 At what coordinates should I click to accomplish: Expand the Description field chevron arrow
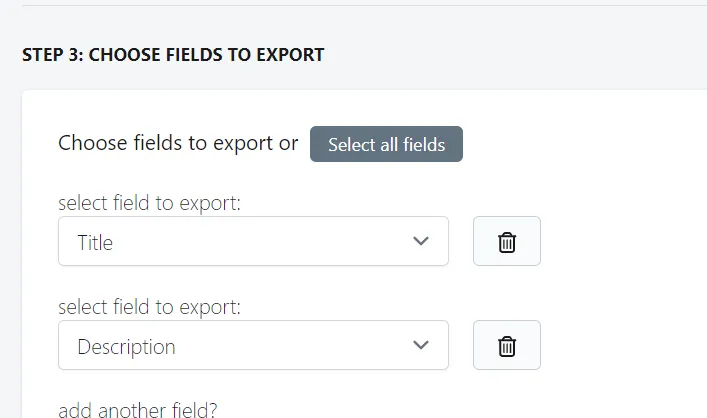click(421, 345)
